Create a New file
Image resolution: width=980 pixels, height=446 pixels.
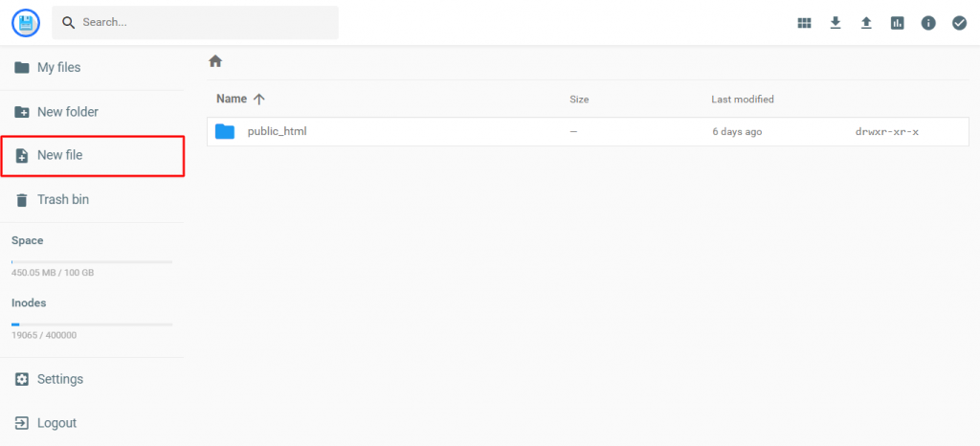[59, 155]
